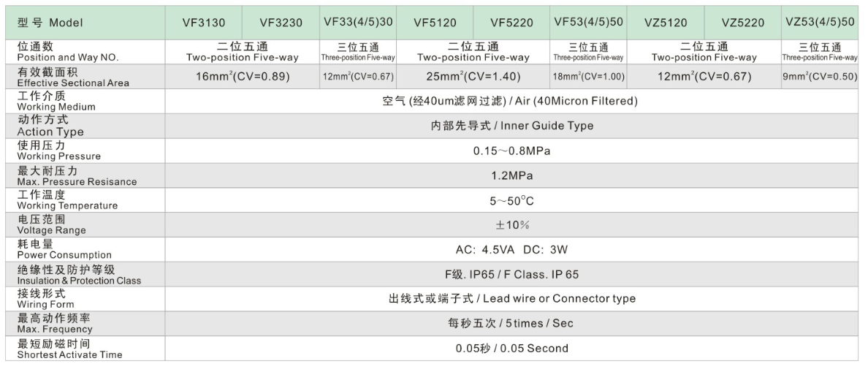Click the VF5220 model header

coord(511,23)
